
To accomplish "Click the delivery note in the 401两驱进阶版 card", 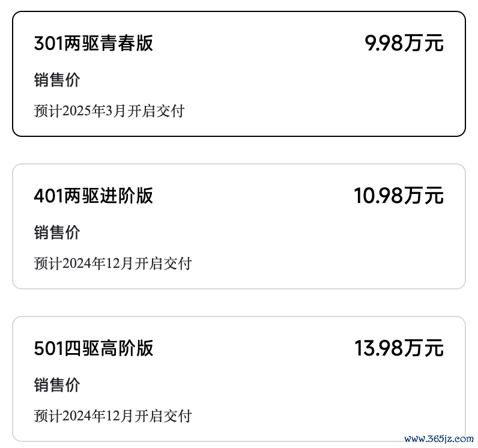I will click(x=113, y=263).
